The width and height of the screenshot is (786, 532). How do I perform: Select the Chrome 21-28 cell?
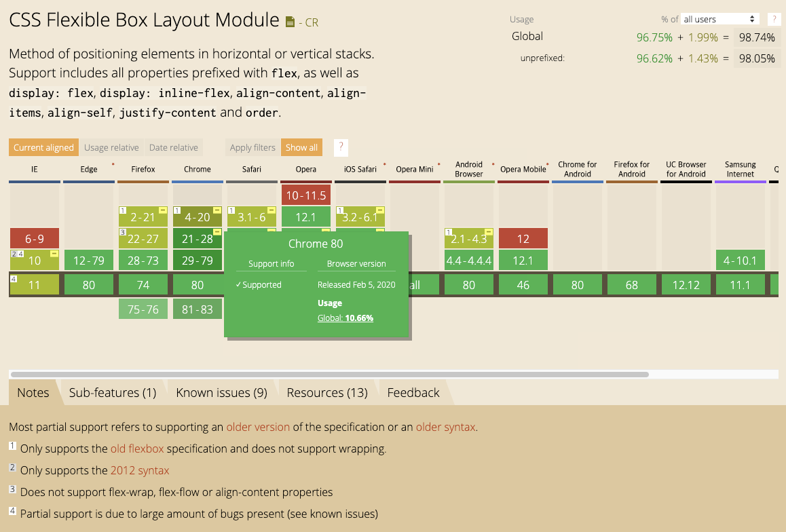[198, 238]
